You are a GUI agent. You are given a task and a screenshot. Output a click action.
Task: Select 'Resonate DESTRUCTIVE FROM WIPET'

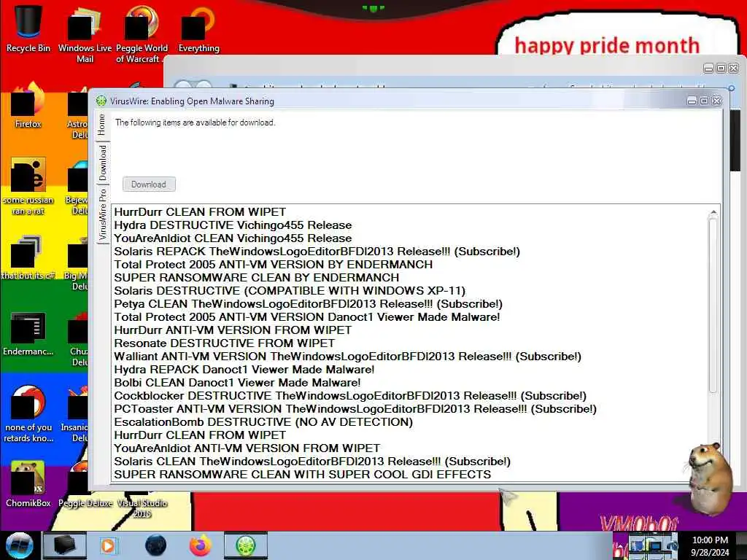click(224, 343)
